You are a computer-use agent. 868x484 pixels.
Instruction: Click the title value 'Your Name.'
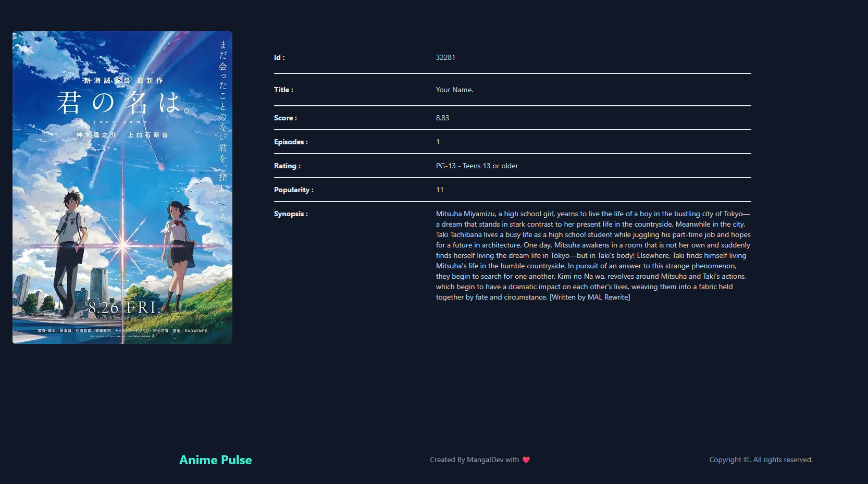pos(454,90)
